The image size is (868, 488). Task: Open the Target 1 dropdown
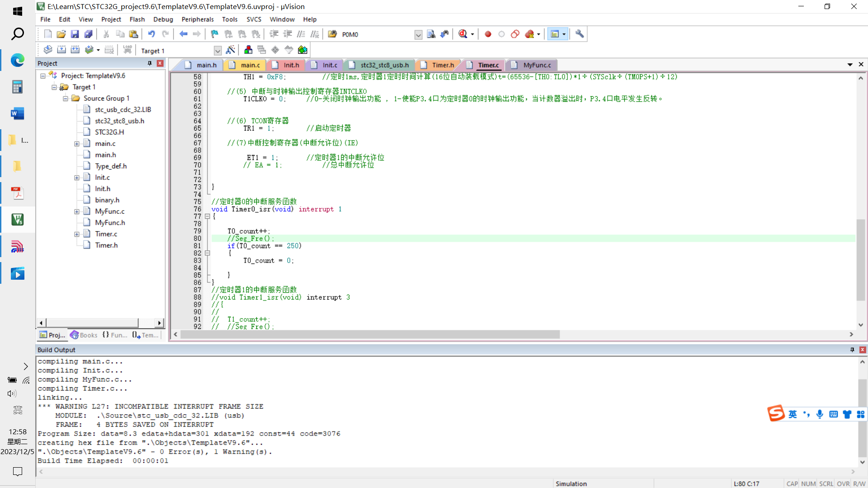217,51
